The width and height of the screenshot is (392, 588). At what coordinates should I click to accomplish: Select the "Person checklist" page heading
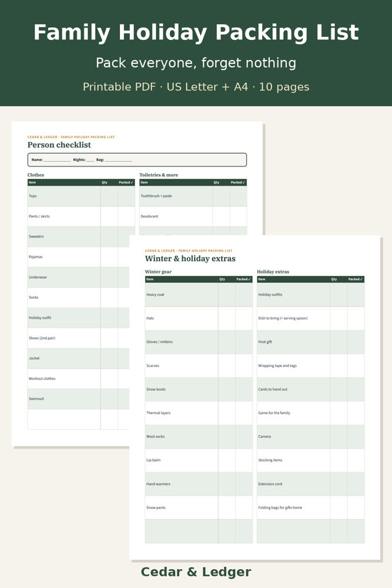59,145
